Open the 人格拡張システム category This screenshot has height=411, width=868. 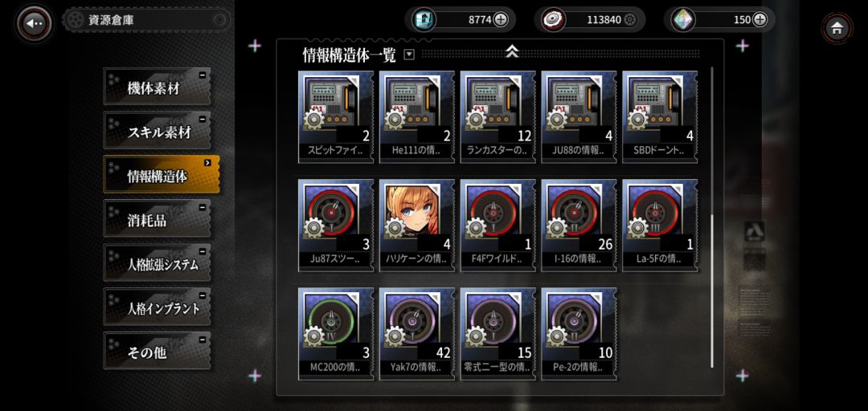click(x=158, y=264)
